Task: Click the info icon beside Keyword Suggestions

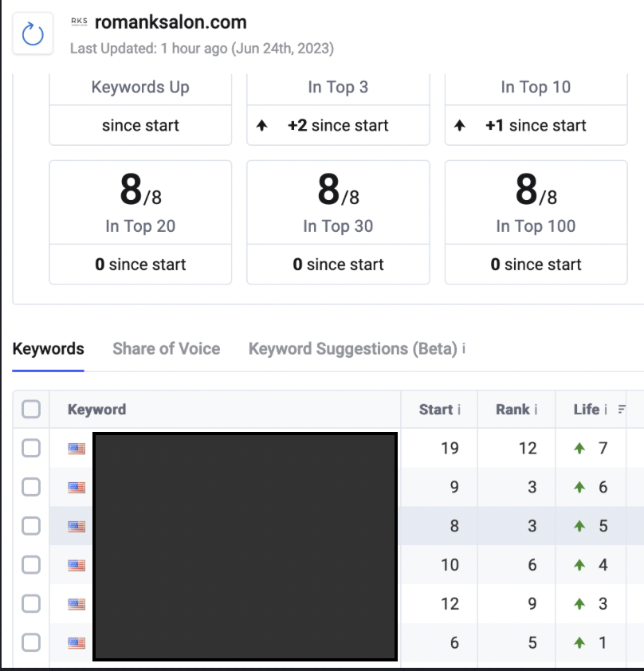Action: 464,349
